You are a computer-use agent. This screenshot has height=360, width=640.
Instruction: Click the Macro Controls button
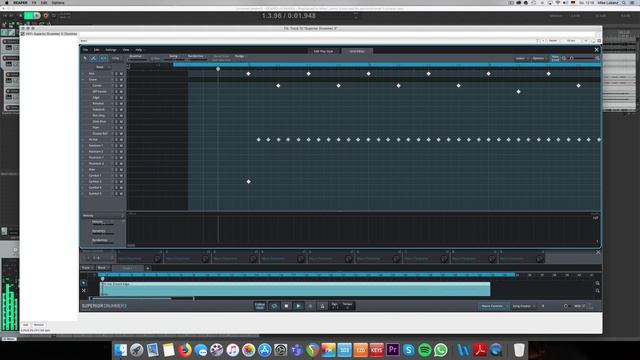point(493,306)
